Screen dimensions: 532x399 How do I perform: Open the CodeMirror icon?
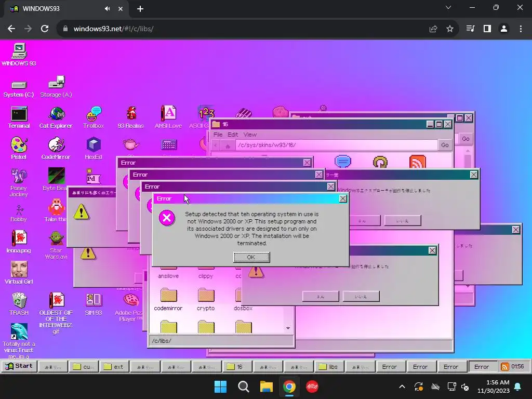pyautogui.click(x=56, y=148)
